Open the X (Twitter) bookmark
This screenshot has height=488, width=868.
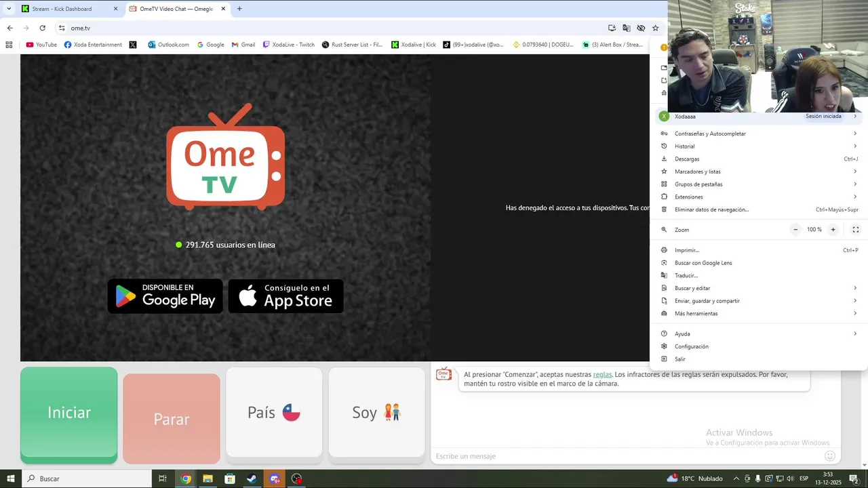click(133, 45)
